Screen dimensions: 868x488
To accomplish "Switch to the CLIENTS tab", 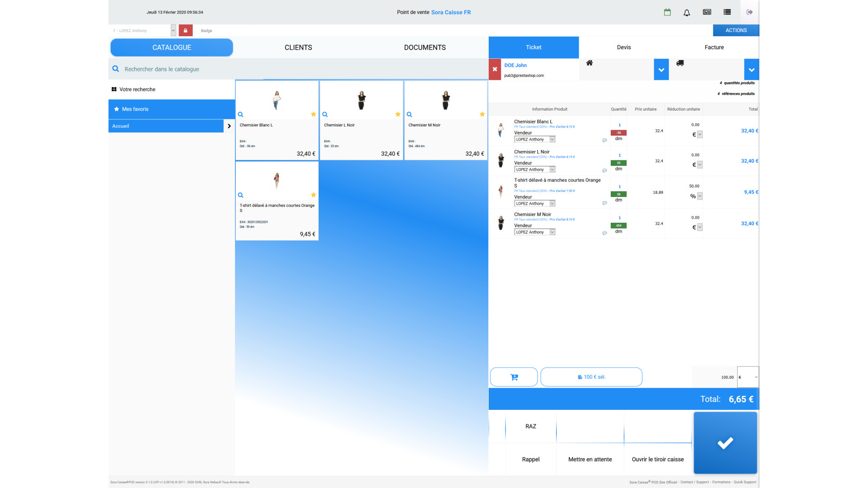I will pyautogui.click(x=298, y=47).
